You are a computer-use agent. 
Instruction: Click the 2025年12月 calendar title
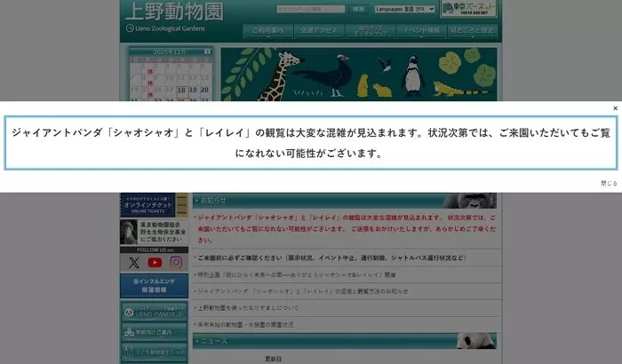point(170,52)
